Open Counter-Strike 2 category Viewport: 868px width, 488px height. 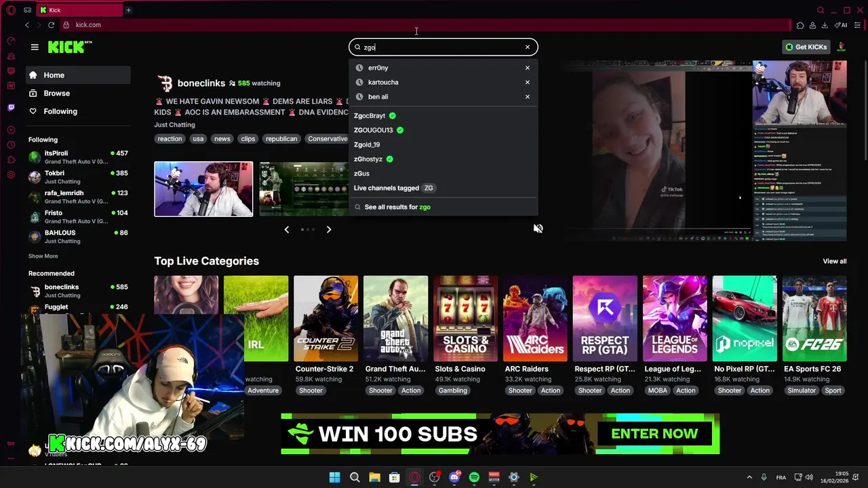click(x=325, y=319)
